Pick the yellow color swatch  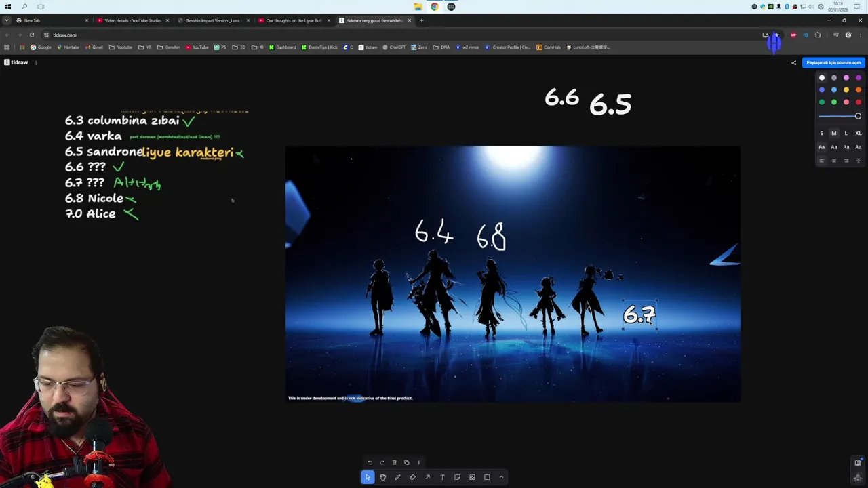tap(846, 90)
